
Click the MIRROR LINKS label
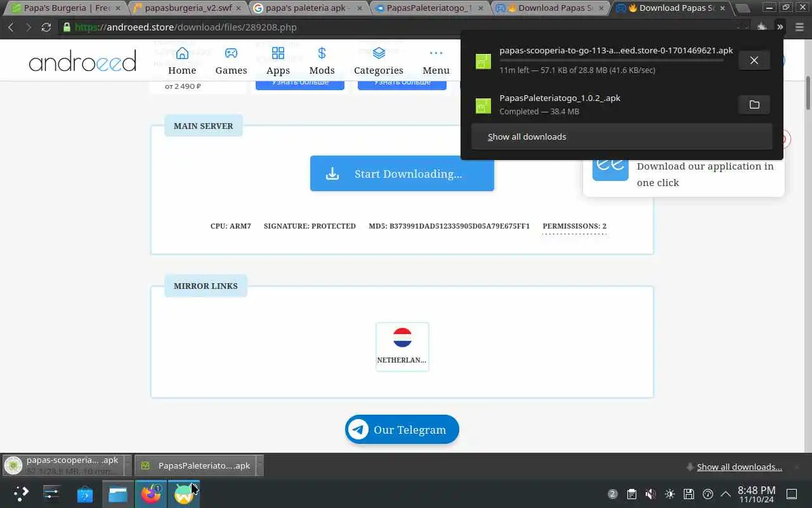point(206,286)
